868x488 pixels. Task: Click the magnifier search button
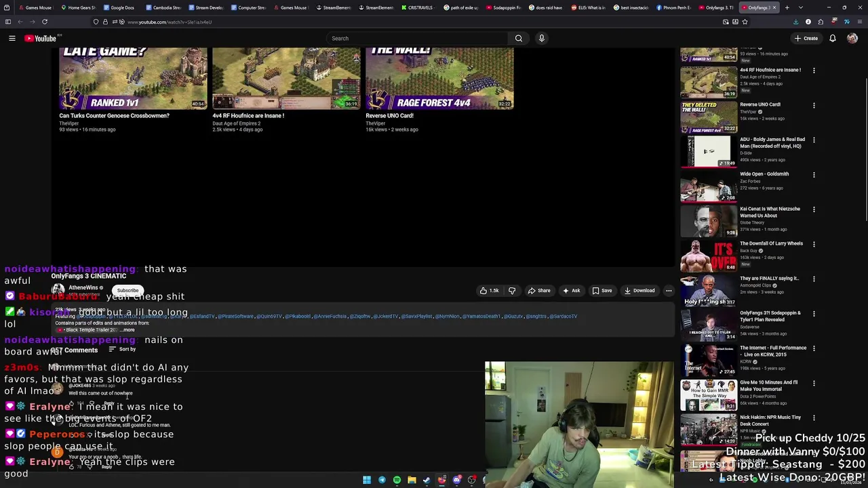[519, 39]
